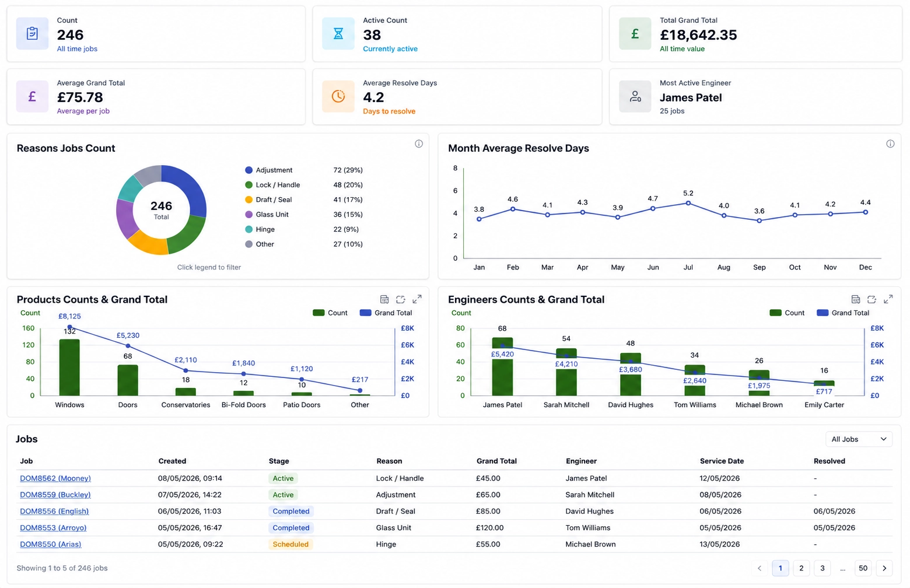Click the Sep 3.6 data point on line chart
This screenshot has height=588, width=910.
point(759,220)
